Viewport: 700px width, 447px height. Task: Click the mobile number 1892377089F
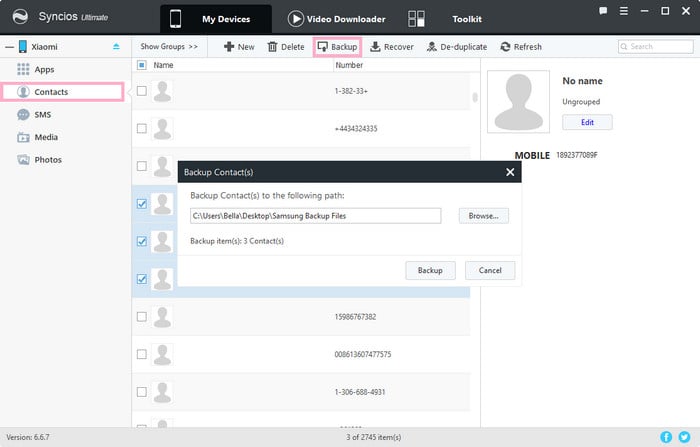point(576,155)
